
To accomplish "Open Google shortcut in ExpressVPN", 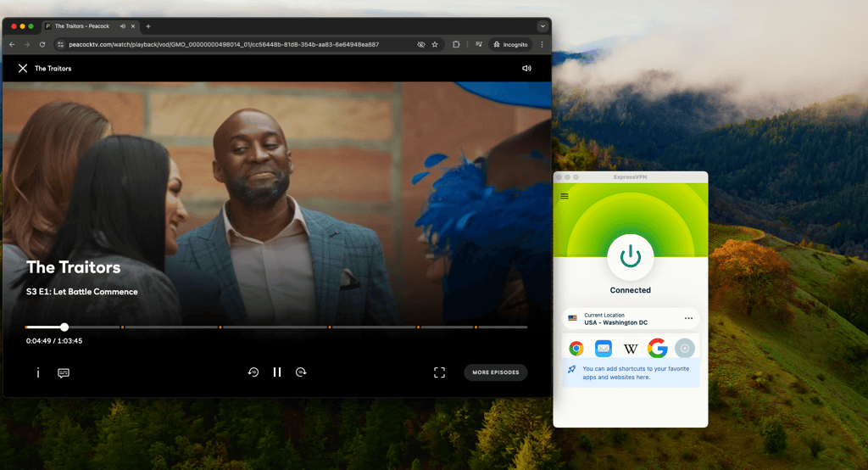I will point(658,348).
